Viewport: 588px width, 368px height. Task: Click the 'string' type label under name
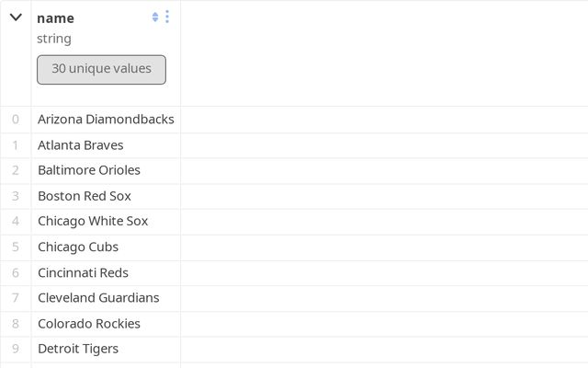tap(54, 39)
